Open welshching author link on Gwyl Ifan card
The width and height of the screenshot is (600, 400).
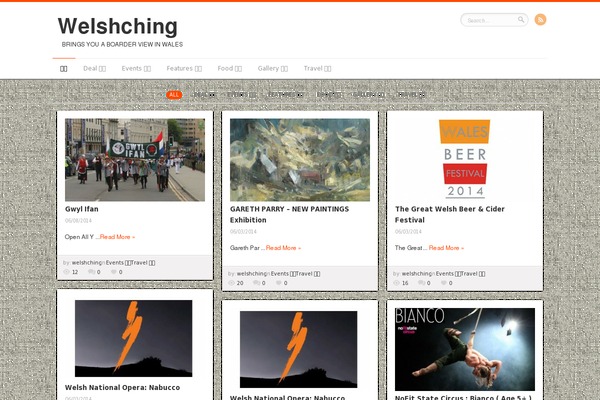87,263
